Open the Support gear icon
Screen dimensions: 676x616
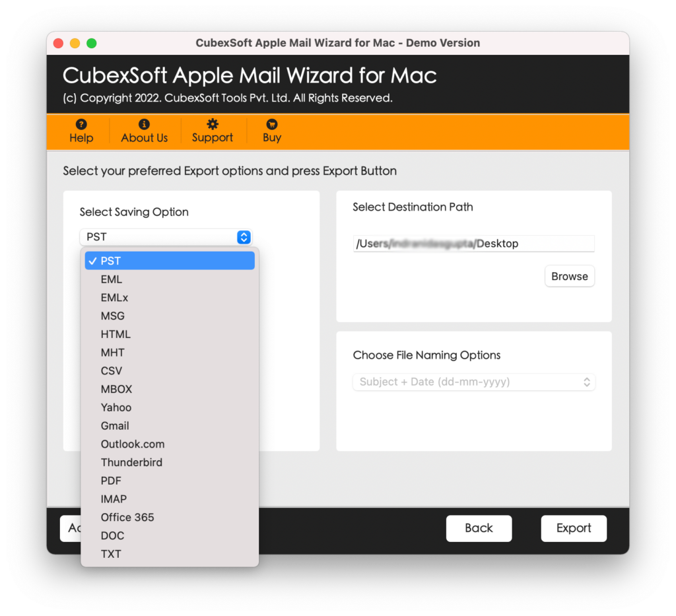tap(212, 124)
